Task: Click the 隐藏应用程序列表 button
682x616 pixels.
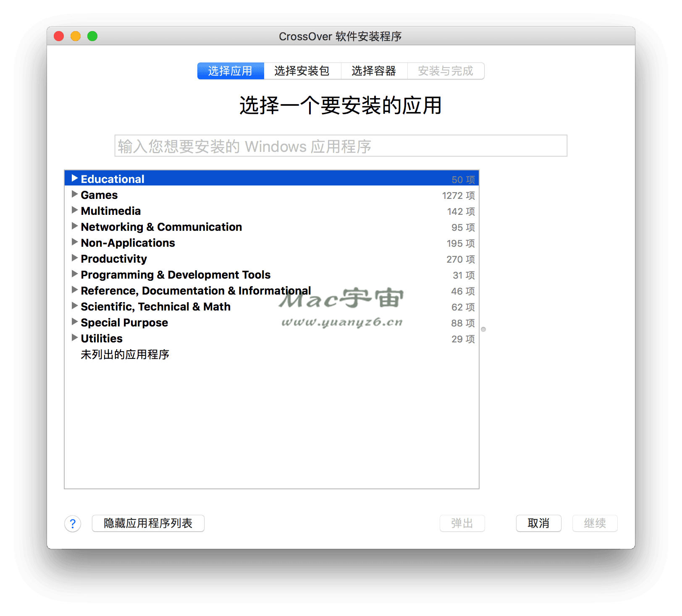Action: click(148, 523)
